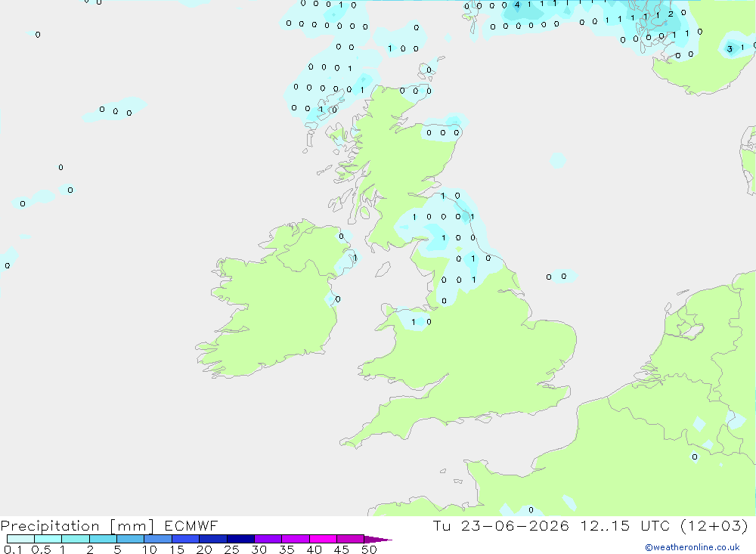This screenshot has height=554, width=756.
Task: Click the date '23-06-2026' in the caption
Action: click(514, 525)
